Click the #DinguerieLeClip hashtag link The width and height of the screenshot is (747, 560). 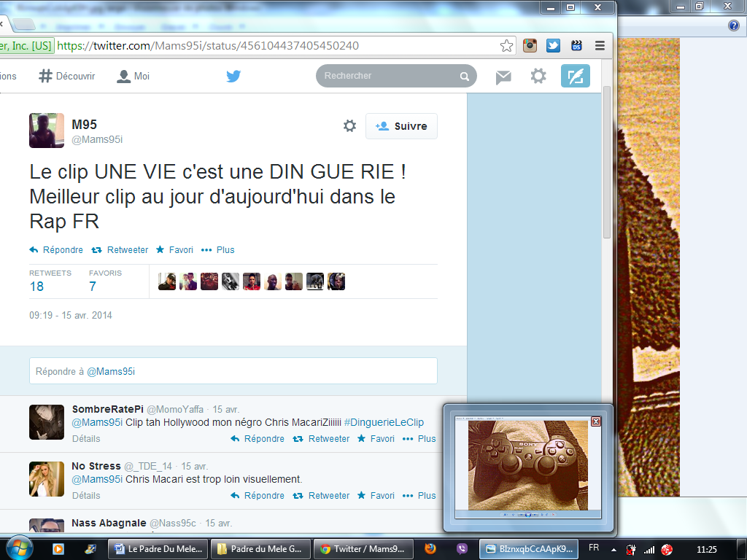[384, 422]
